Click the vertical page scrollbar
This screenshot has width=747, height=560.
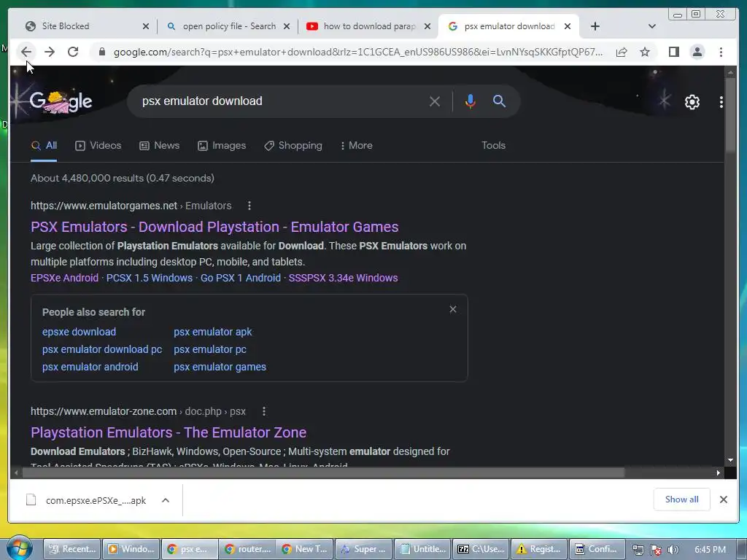pyautogui.click(x=730, y=116)
